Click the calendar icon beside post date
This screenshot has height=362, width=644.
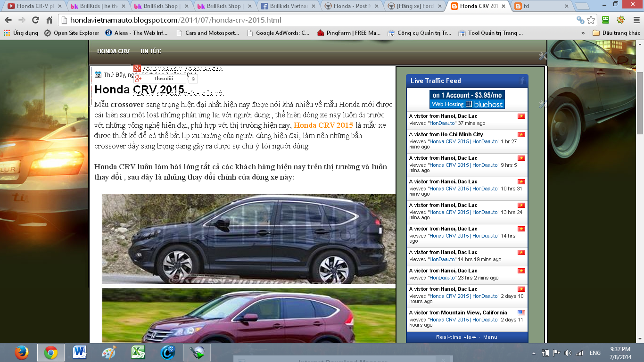pyautogui.click(x=98, y=74)
